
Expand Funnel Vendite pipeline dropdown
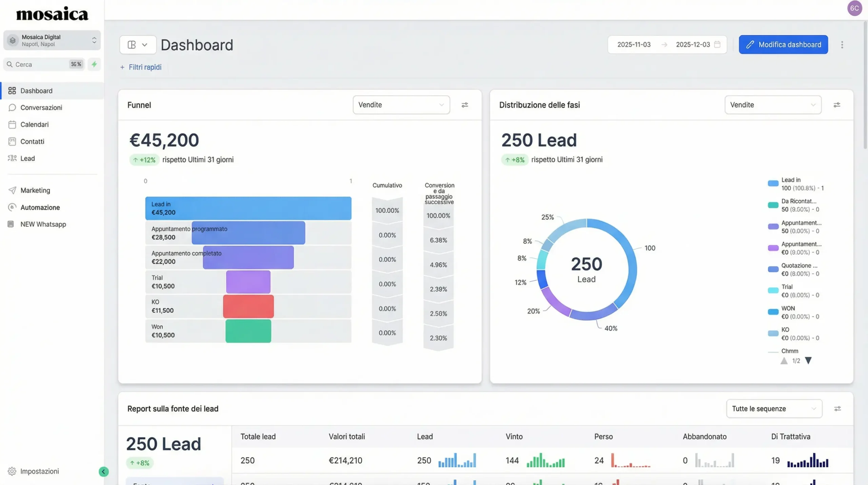(401, 105)
